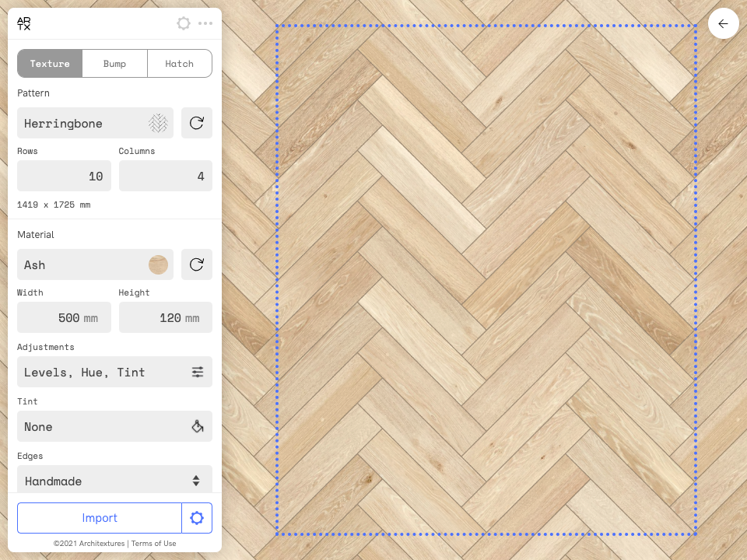Open import settings gear icon

click(x=197, y=518)
